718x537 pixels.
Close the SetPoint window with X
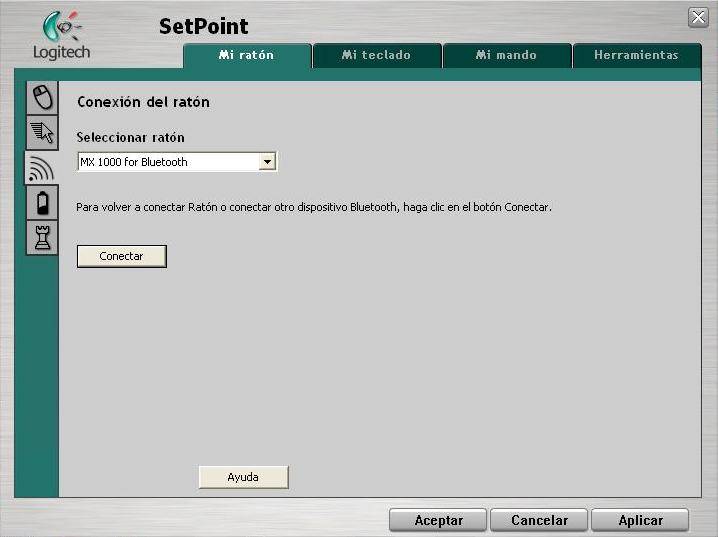pyautogui.click(x=698, y=17)
